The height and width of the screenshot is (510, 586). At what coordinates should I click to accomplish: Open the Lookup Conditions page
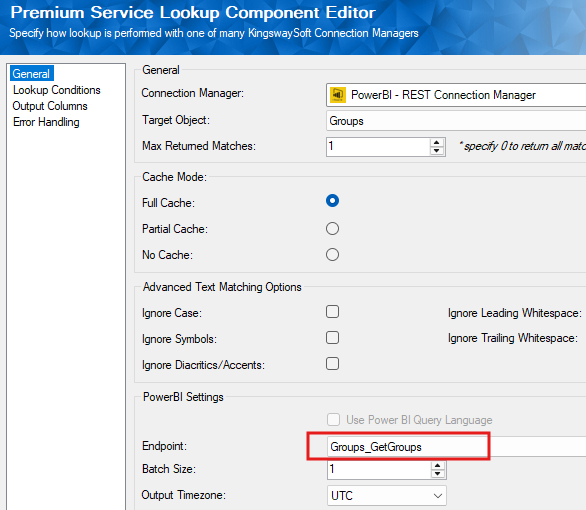(56, 90)
